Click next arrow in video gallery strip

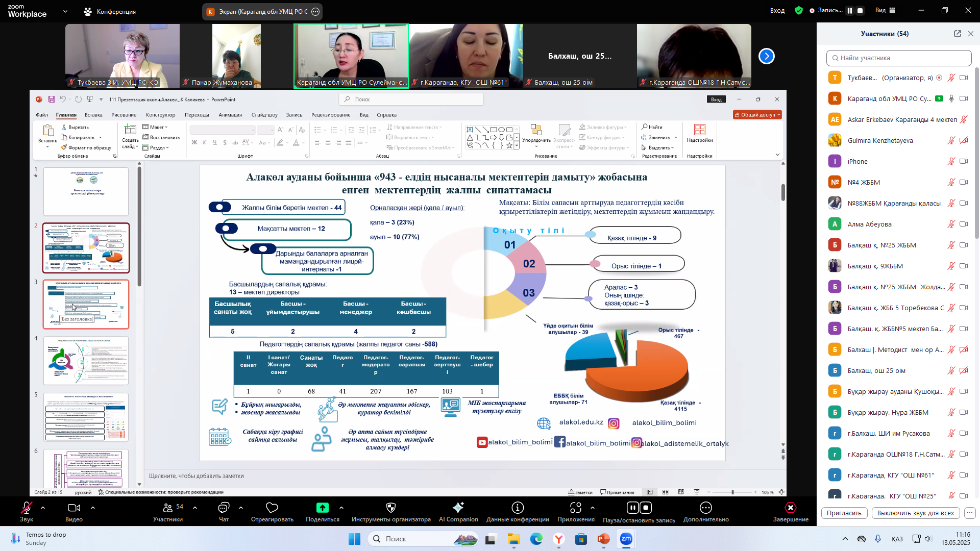coord(766,56)
